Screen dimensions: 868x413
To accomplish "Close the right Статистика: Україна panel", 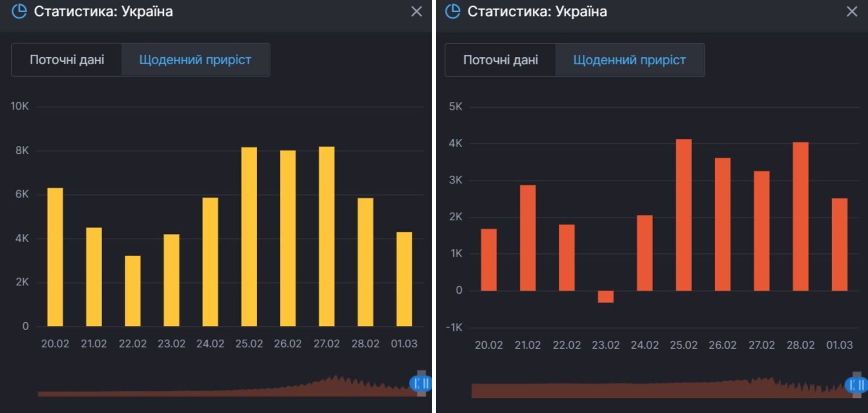I will [851, 12].
